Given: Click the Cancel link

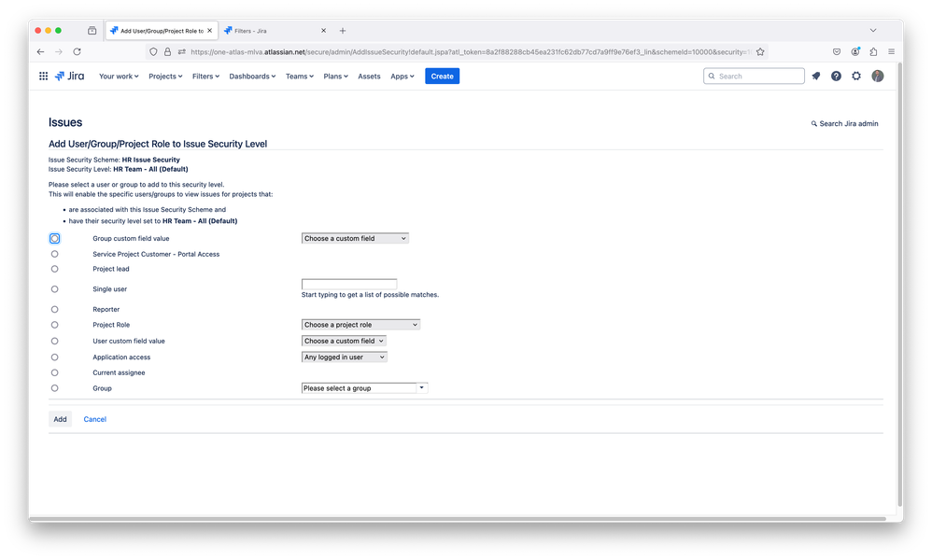Looking at the screenshot, I should tap(94, 419).
